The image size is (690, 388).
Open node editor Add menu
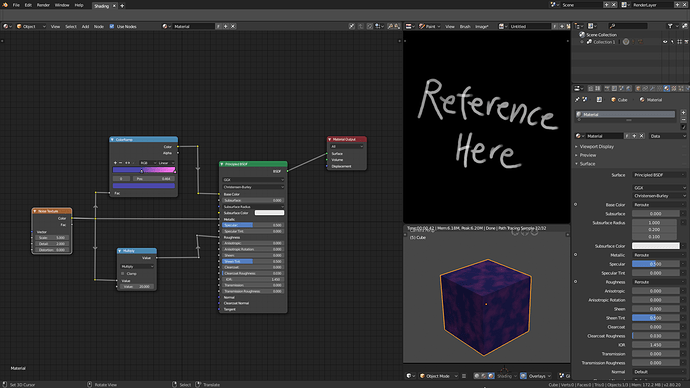point(85,26)
